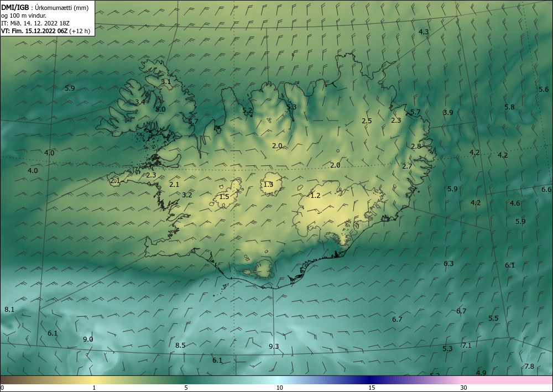Click the '15' tick on the color scale
Screen dimensions: 553x392
pos(372,388)
